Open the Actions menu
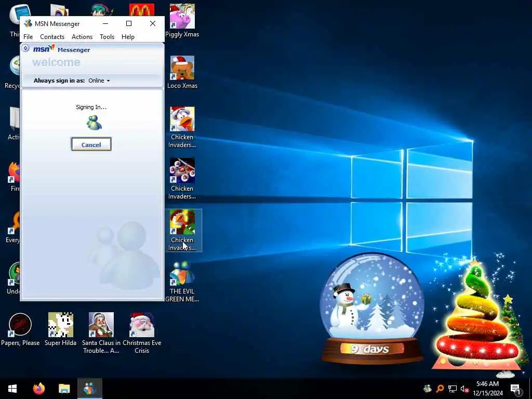Image resolution: width=532 pixels, height=399 pixels. pyautogui.click(x=82, y=37)
